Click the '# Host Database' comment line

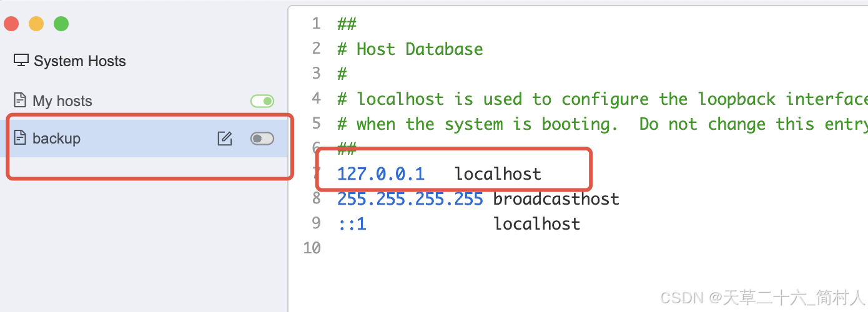click(410, 49)
